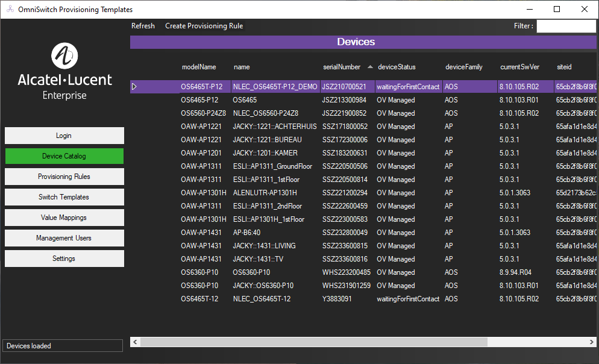The image size is (599, 364).
Task: Refresh the devices list
Action: click(x=143, y=25)
